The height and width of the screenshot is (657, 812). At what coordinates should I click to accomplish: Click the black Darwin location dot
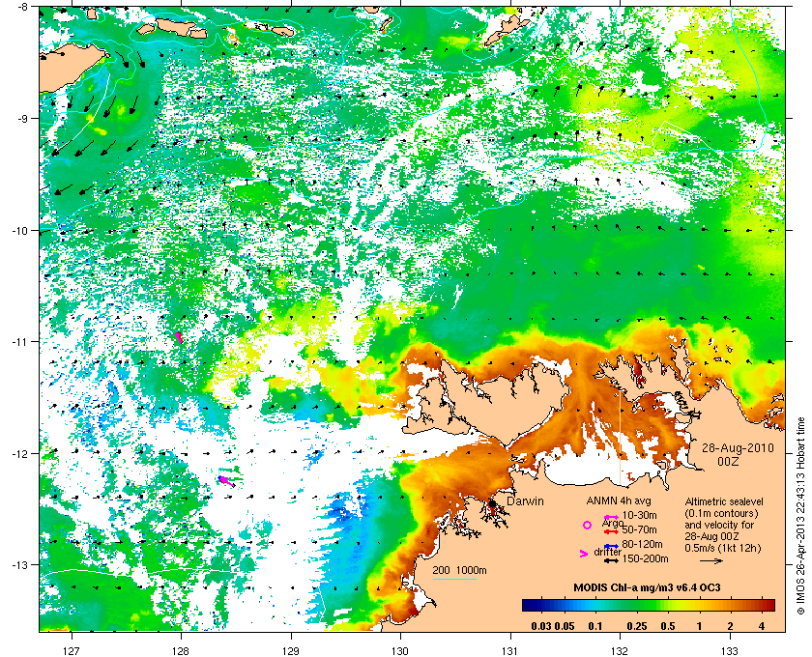click(492, 503)
